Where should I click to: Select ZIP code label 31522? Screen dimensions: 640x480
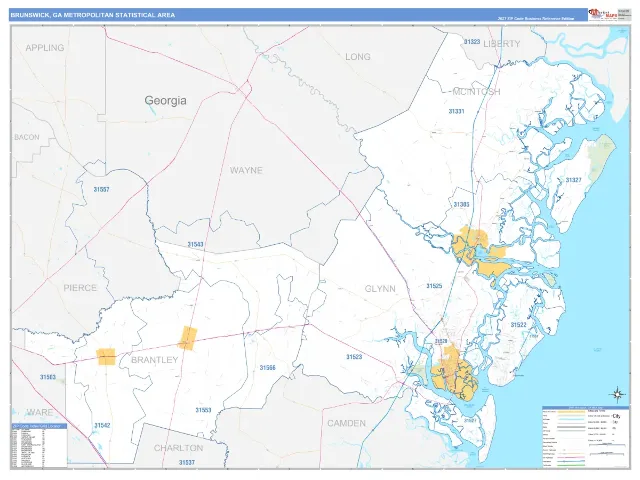point(518,325)
